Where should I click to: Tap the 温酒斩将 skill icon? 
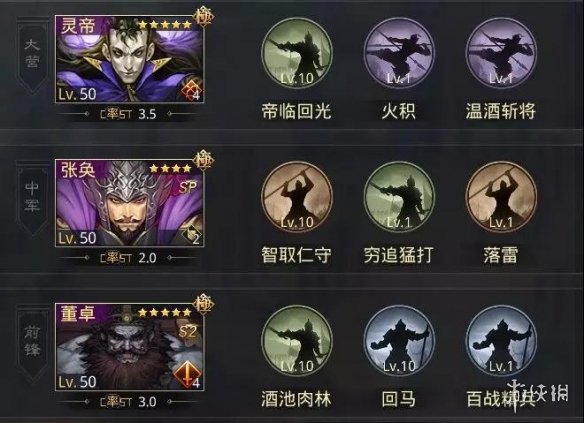pos(501,53)
